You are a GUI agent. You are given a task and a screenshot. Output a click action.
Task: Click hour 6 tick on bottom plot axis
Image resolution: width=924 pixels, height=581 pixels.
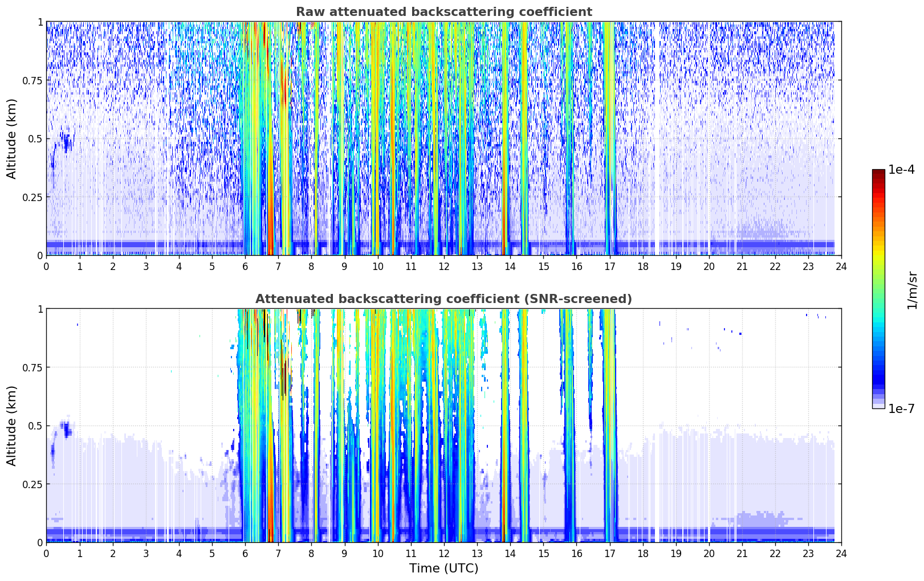tap(245, 553)
